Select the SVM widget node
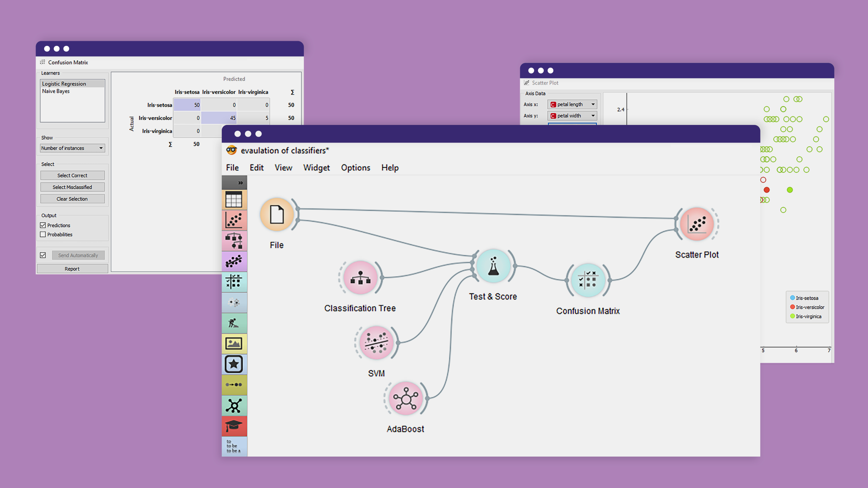The width and height of the screenshot is (868, 488). 376,343
